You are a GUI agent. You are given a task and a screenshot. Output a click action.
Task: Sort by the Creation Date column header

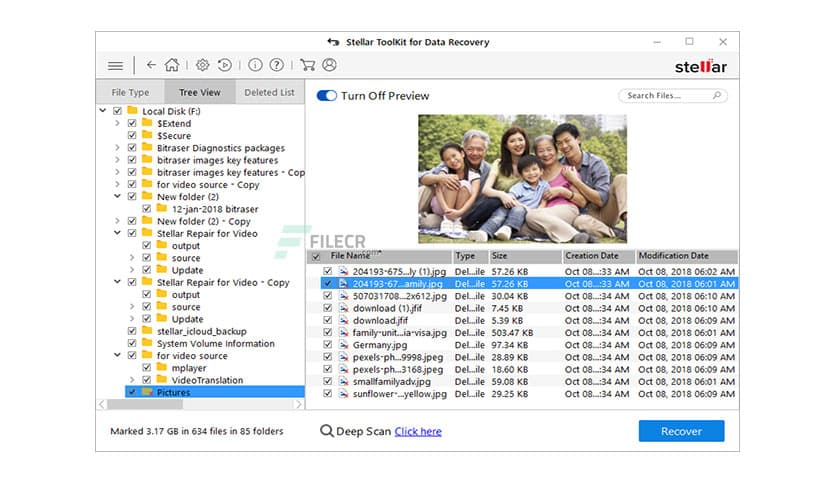pos(599,256)
